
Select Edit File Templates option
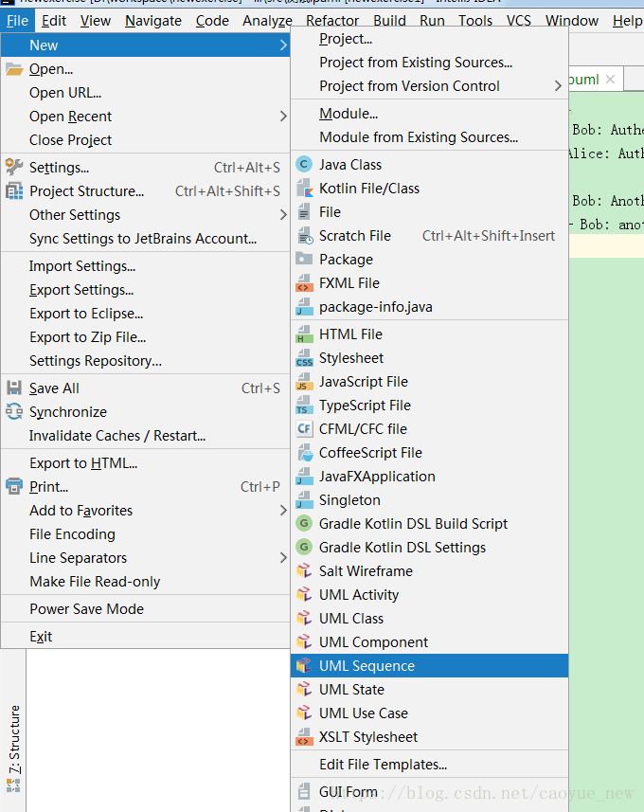pos(429,765)
